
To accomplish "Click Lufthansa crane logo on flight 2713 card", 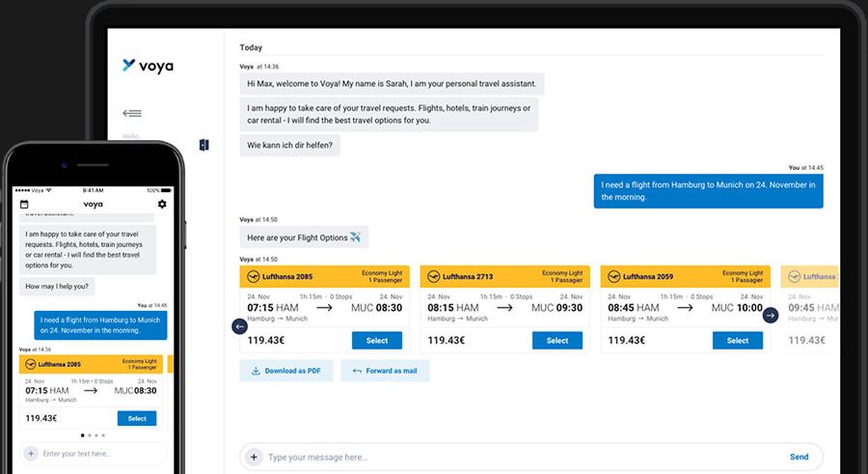I will 433,276.
